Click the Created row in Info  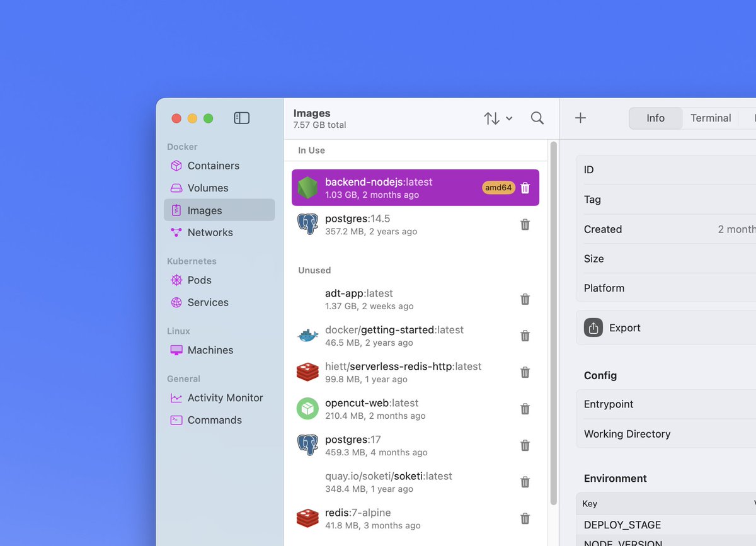[666, 229]
